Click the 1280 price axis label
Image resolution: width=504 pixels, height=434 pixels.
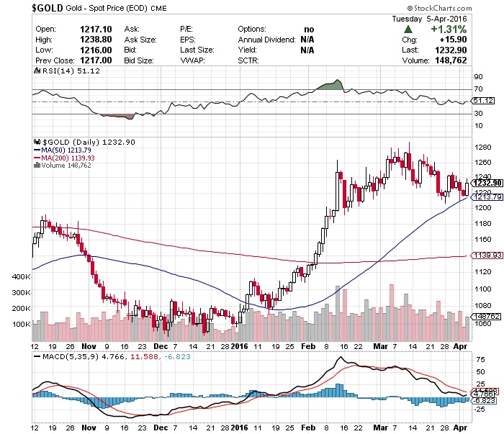tap(483, 147)
